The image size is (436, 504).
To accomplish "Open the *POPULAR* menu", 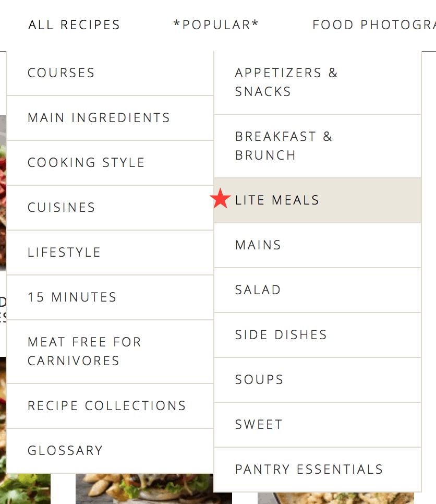I will (216, 25).
